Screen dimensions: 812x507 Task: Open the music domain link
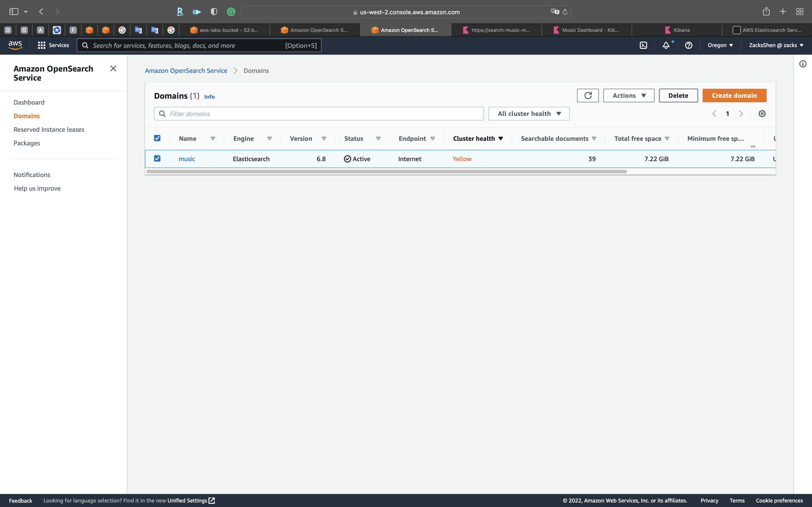click(186, 159)
